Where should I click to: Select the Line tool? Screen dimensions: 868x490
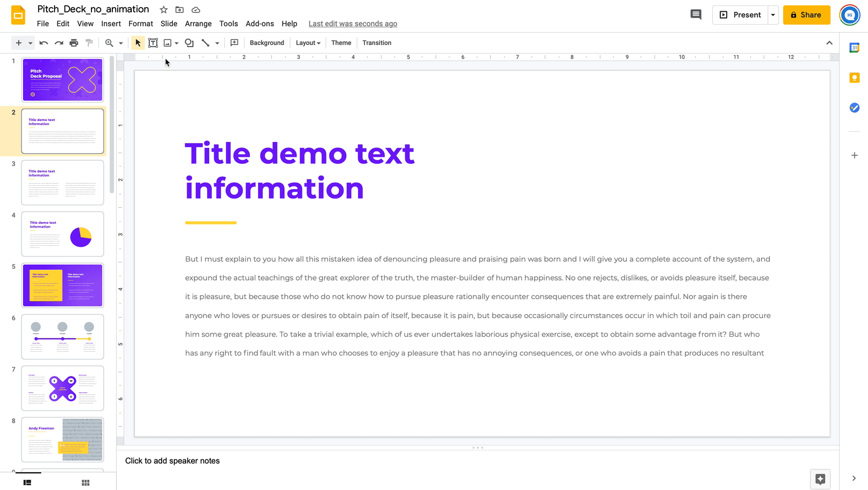tap(205, 43)
